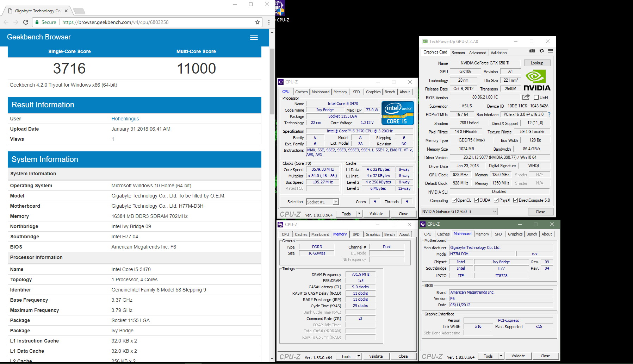Screen dimensions: 633x364
Task: Click the 701.9 MHz DRAM Frequency value
Action: [x=360, y=274]
